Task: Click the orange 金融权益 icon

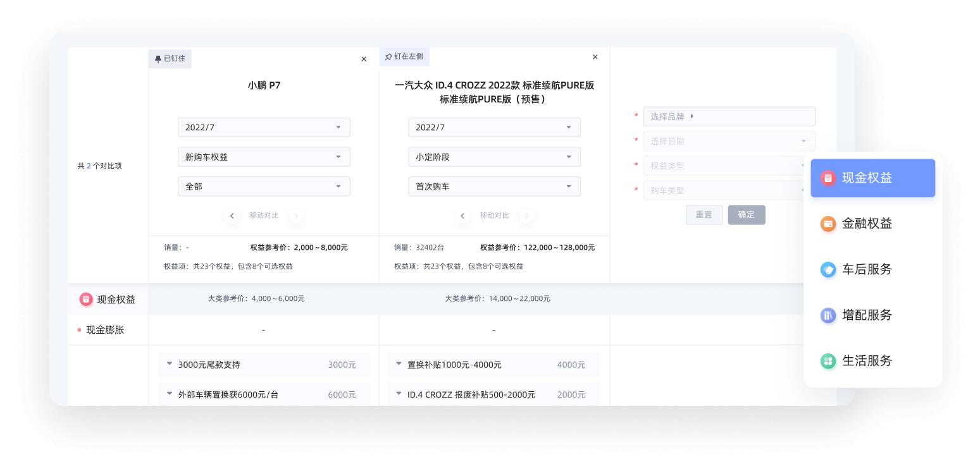Action: pyautogui.click(x=828, y=224)
